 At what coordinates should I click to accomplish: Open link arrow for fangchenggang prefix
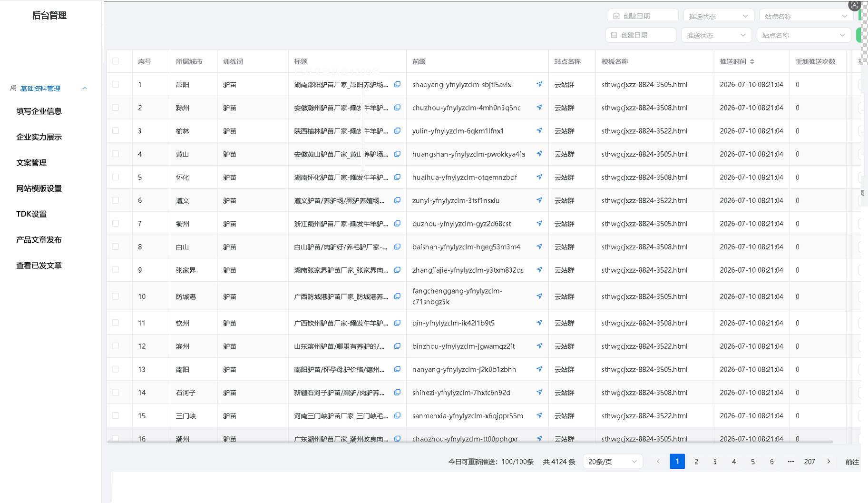539,296
